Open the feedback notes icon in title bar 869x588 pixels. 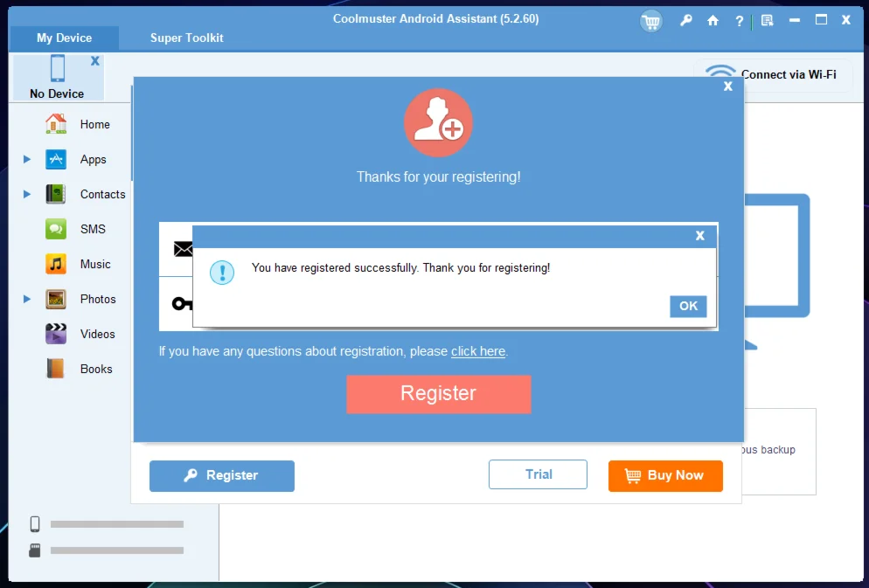click(x=767, y=21)
